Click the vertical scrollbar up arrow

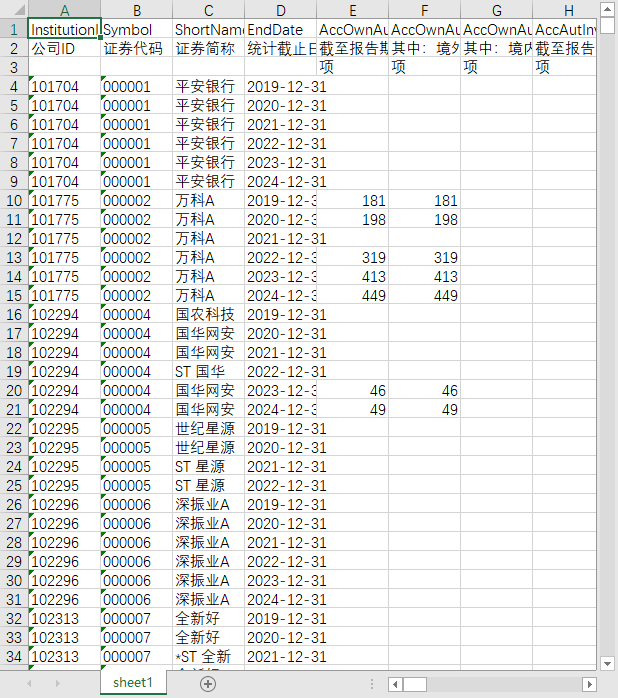pyautogui.click(x=607, y=9)
